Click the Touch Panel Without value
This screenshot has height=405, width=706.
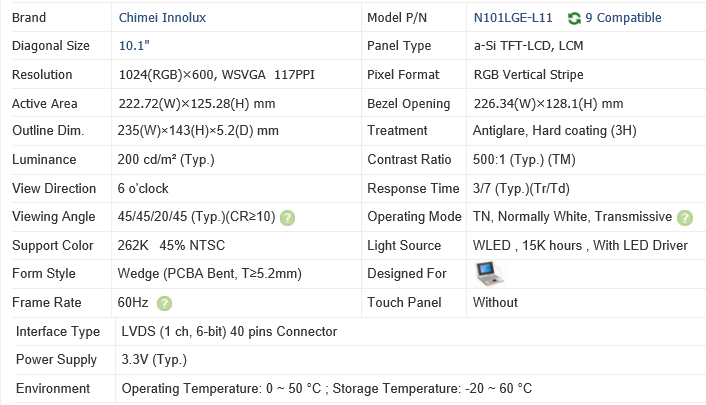pos(495,303)
